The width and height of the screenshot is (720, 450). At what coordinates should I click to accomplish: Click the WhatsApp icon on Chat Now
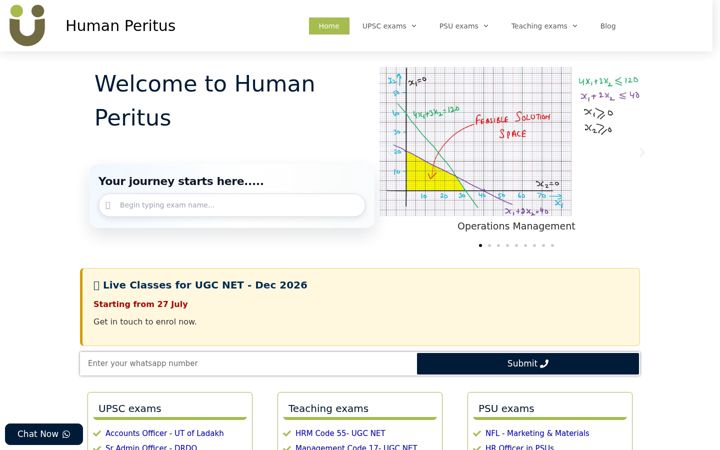click(x=66, y=434)
